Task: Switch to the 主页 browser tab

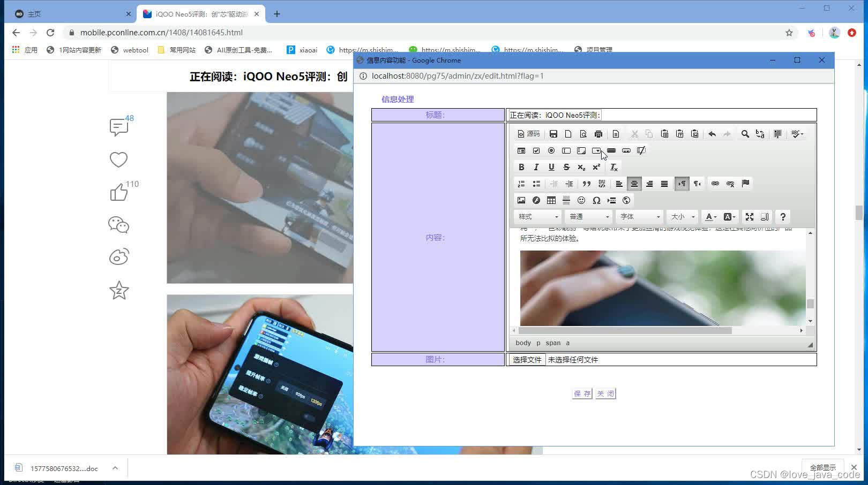Action: [x=73, y=14]
